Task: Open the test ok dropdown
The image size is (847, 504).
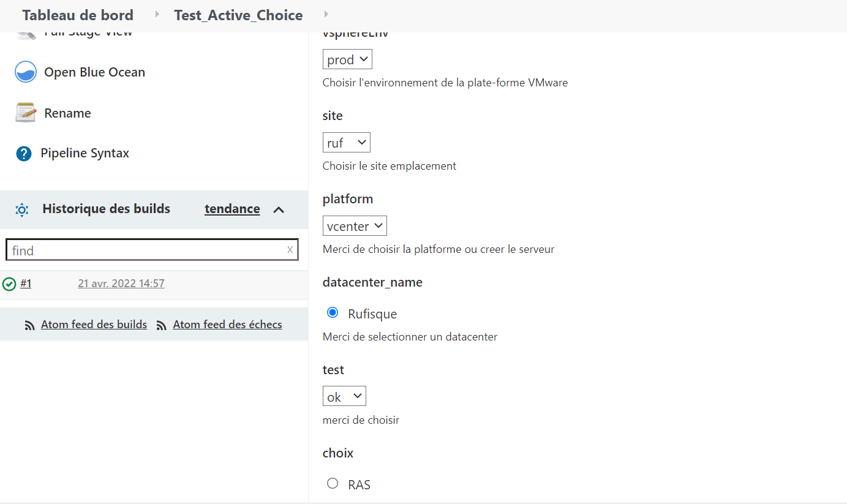Action: click(x=344, y=396)
